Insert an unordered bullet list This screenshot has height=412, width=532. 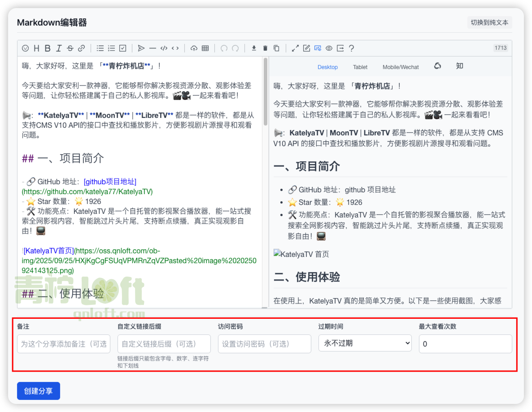[100, 48]
